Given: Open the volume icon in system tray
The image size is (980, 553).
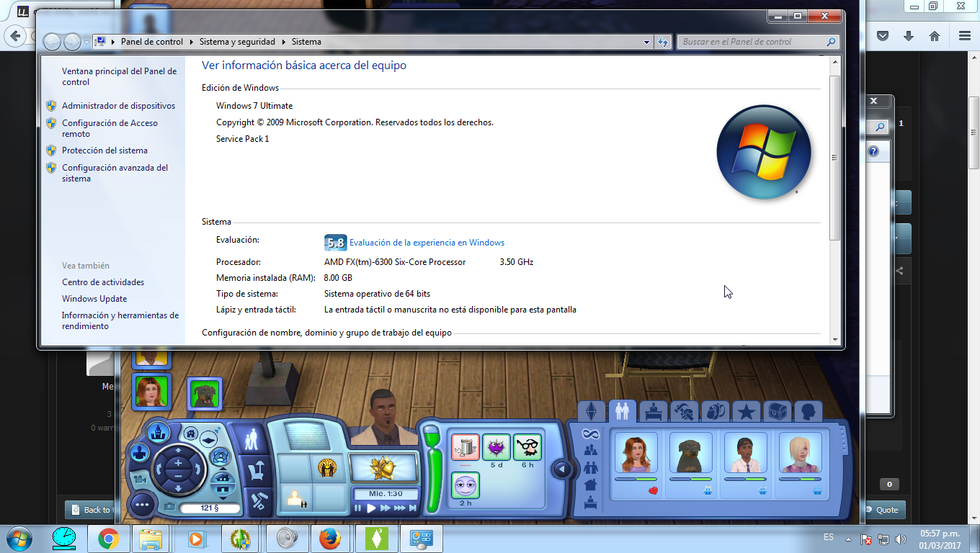Looking at the screenshot, I should [900, 539].
